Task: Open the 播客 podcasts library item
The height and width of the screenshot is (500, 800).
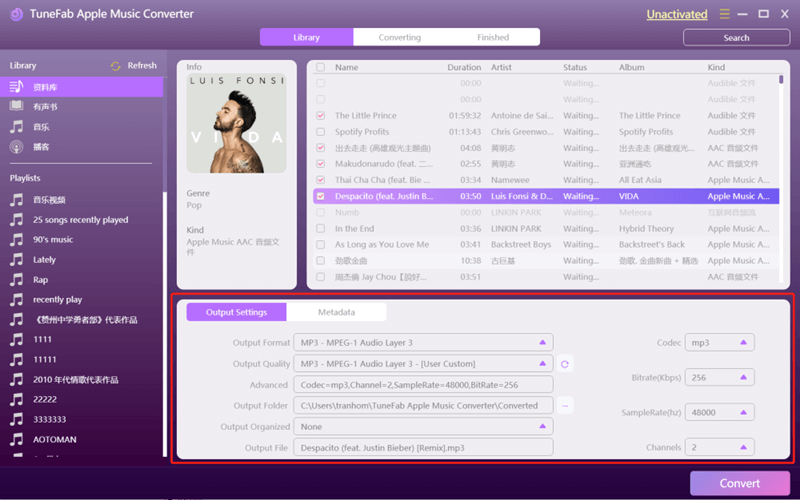Action: [x=41, y=147]
